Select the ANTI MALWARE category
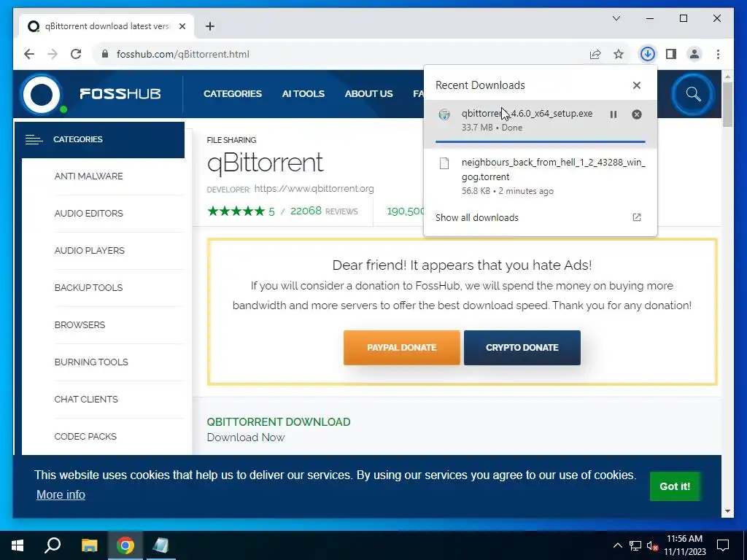 tap(88, 176)
